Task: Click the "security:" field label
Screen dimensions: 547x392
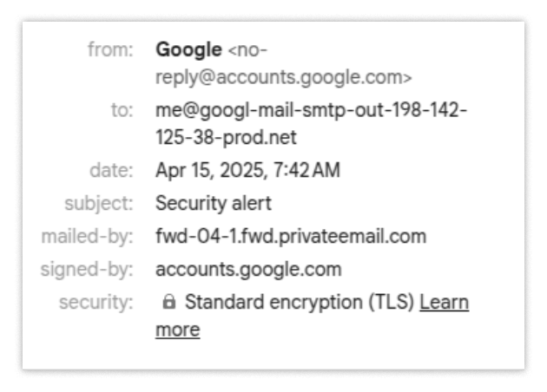Action: coord(96,303)
